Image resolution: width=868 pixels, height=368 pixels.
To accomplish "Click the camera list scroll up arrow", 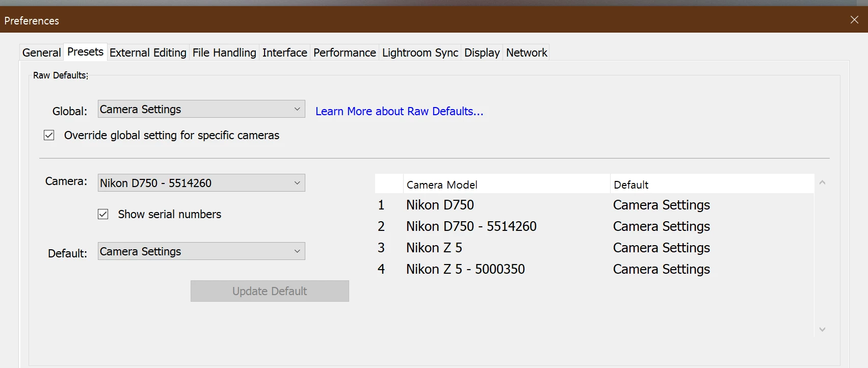I will pos(822,182).
